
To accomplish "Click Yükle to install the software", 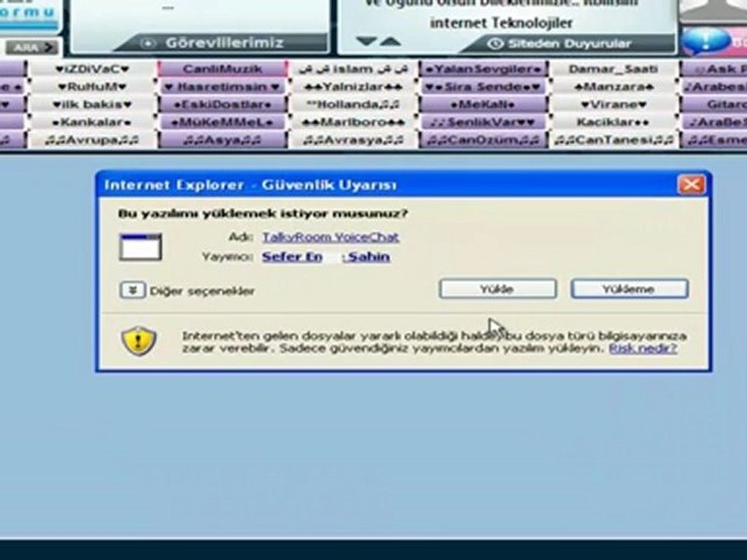I will click(x=498, y=289).
